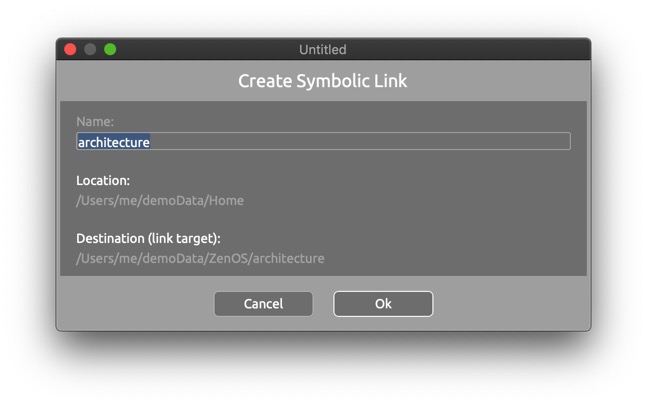Focus the Name input field
The image size is (647, 405).
pyautogui.click(x=323, y=142)
